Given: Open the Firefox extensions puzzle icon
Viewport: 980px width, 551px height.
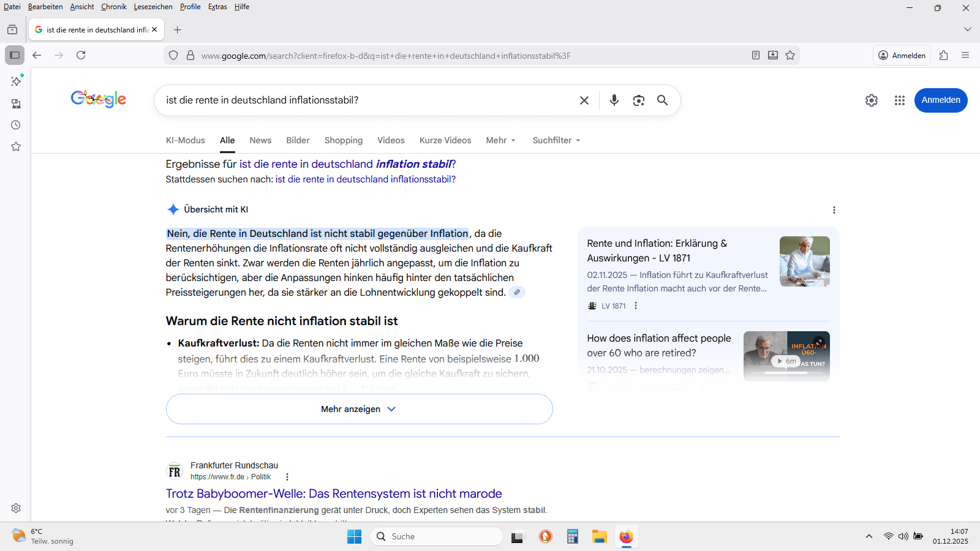Looking at the screenshot, I should click(943, 55).
